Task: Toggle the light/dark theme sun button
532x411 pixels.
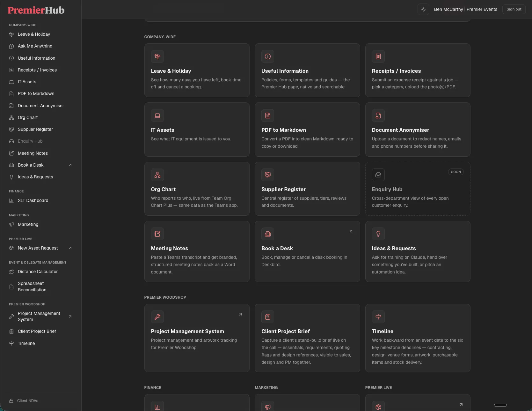Action: point(423,9)
